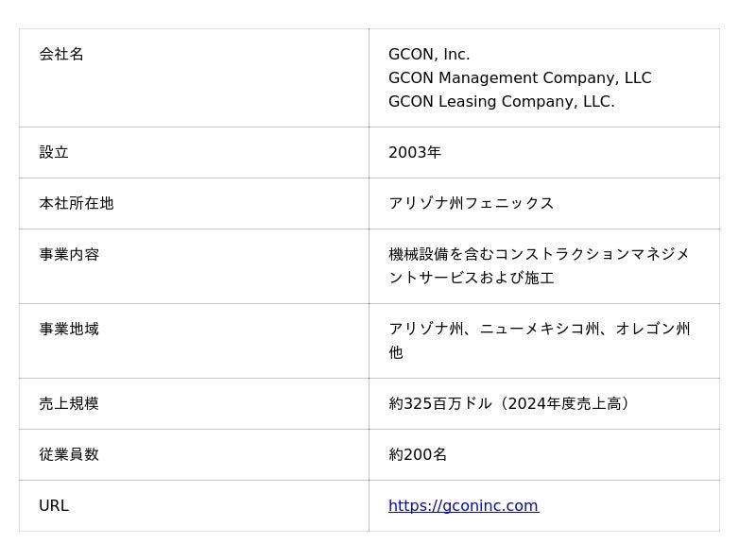The height and width of the screenshot is (560, 756).
Task: Click the 本社所在地 label cell
Action: 77,204
